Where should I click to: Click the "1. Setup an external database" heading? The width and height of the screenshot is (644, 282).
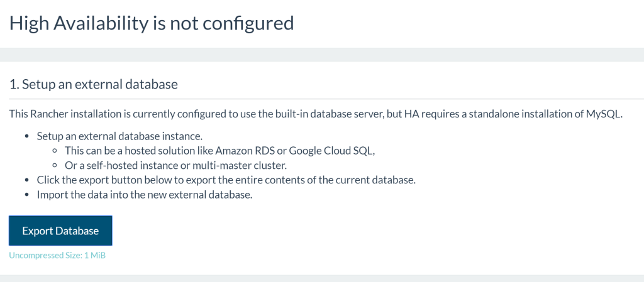click(x=93, y=84)
